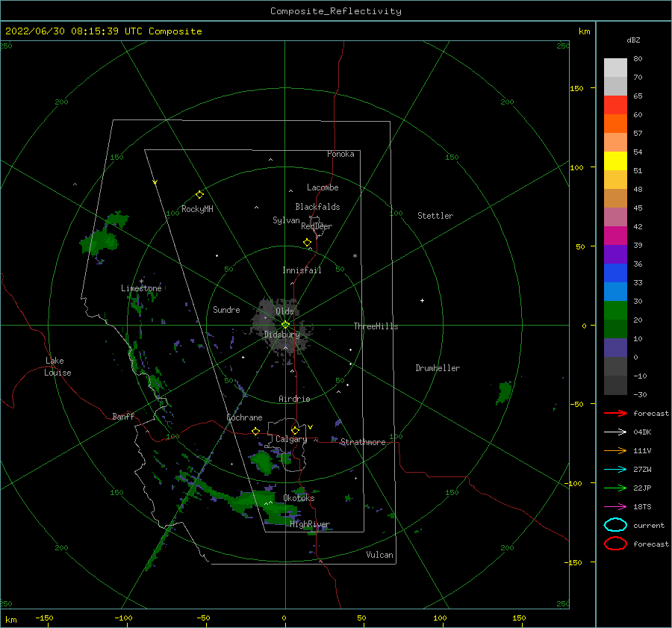Click the yellow diamond marker above Calgary label
Screen dimensions: 672x628
pyautogui.click(x=295, y=430)
